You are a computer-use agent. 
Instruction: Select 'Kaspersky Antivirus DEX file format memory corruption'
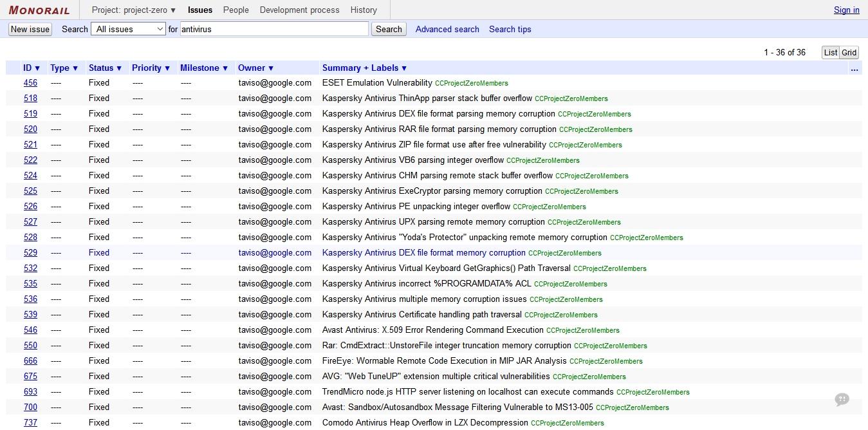tap(424, 253)
